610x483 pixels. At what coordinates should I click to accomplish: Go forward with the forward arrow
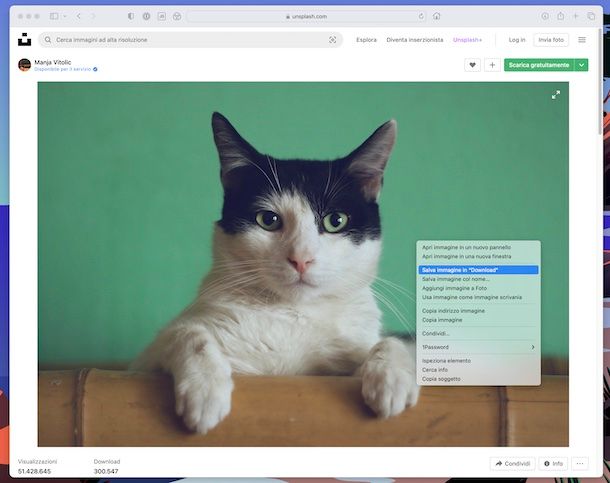coord(93,16)
